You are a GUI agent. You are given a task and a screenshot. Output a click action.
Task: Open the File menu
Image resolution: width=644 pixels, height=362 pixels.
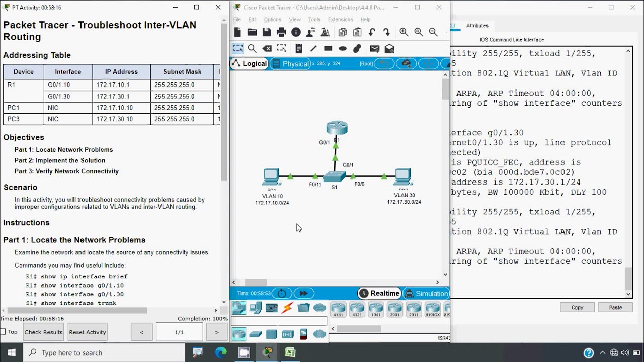point(237,20)
